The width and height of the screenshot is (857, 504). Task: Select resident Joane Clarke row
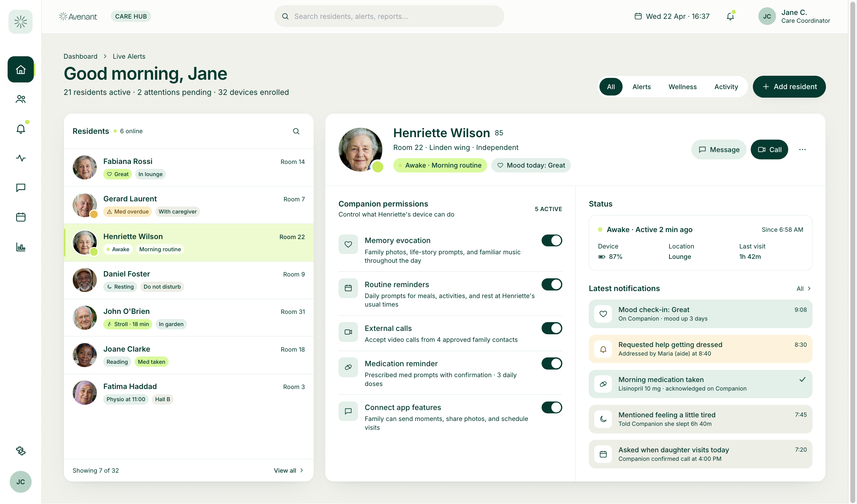189,355
